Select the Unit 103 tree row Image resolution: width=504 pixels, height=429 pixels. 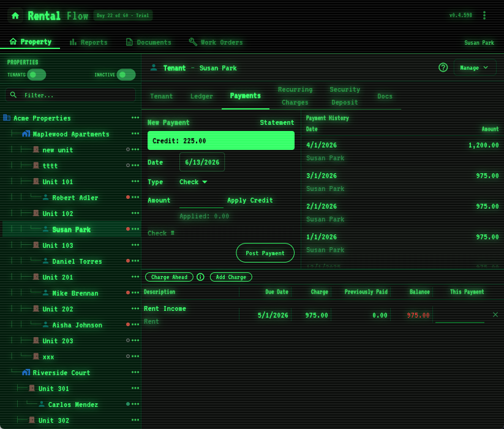coord(72,245)
